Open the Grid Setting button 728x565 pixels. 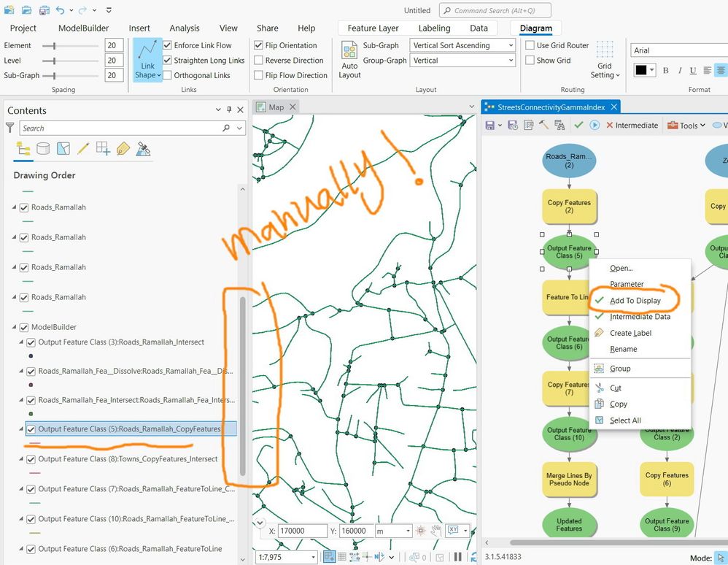pyautogui.click(x=605, y=61)
